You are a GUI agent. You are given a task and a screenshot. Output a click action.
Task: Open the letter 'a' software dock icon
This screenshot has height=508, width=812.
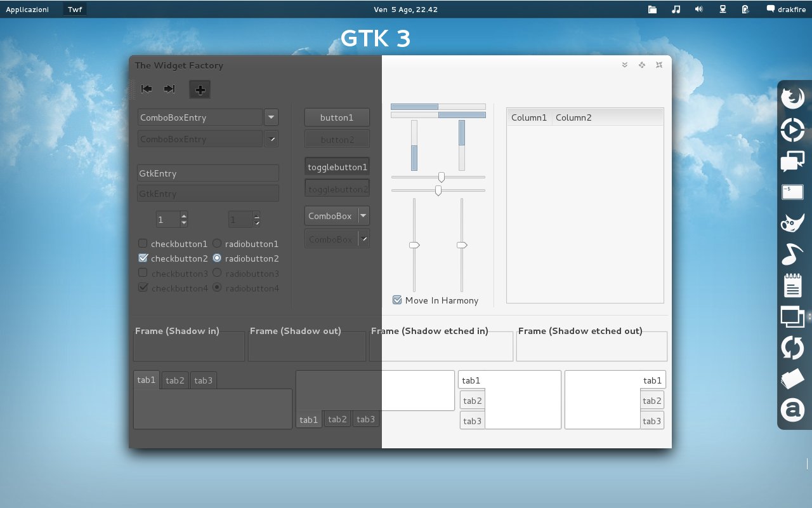tap(792, 410)
